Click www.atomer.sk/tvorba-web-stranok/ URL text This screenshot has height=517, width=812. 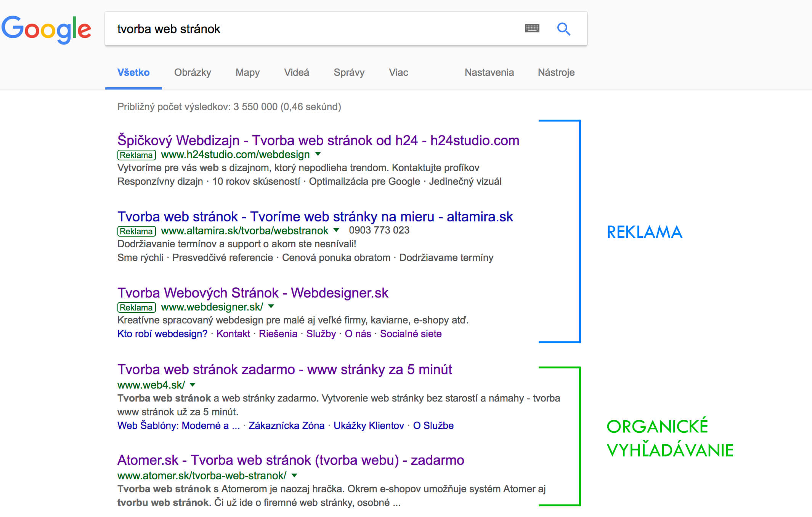tap(202, 475)
